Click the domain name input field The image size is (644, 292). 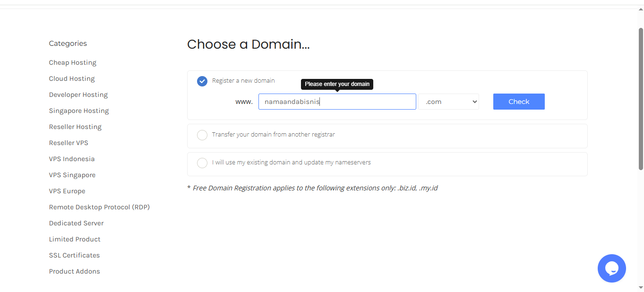[x=337, y=102]
